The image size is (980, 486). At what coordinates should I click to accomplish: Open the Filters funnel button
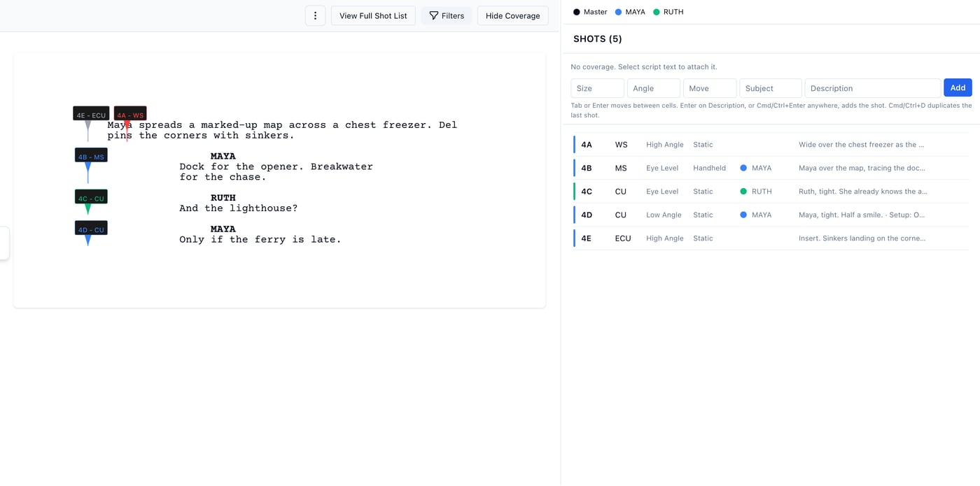(x=447, y=15)
